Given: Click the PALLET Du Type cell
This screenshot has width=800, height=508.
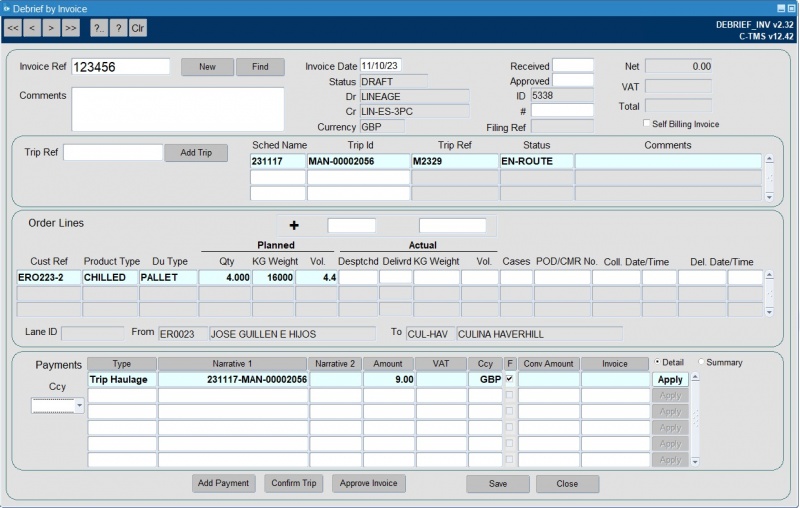Looking at the screenshot, I should [168, 277].
